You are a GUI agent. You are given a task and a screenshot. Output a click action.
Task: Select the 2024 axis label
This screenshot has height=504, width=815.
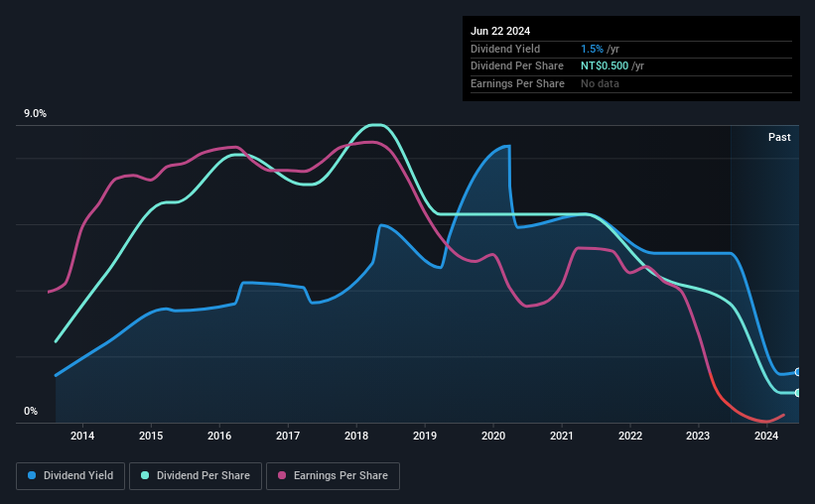pos(766,436)
